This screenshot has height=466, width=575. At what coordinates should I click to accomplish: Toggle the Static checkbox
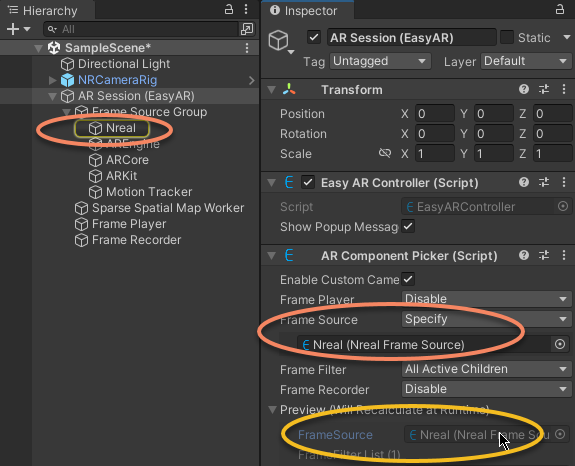507,37
